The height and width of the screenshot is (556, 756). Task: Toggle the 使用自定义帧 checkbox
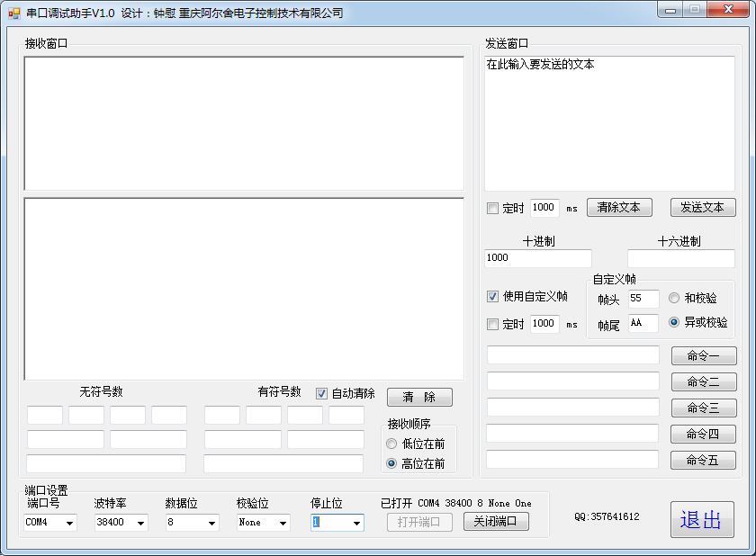click(492, 296)
